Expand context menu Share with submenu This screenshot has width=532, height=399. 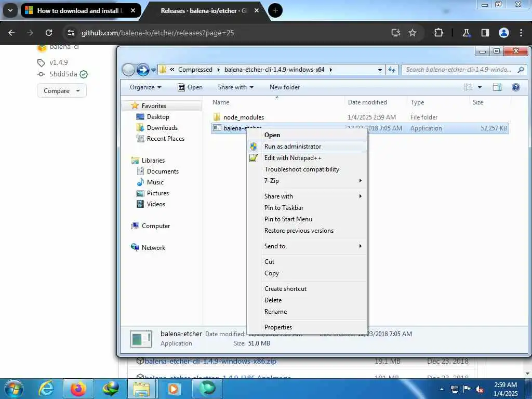(x=307, y=196)
